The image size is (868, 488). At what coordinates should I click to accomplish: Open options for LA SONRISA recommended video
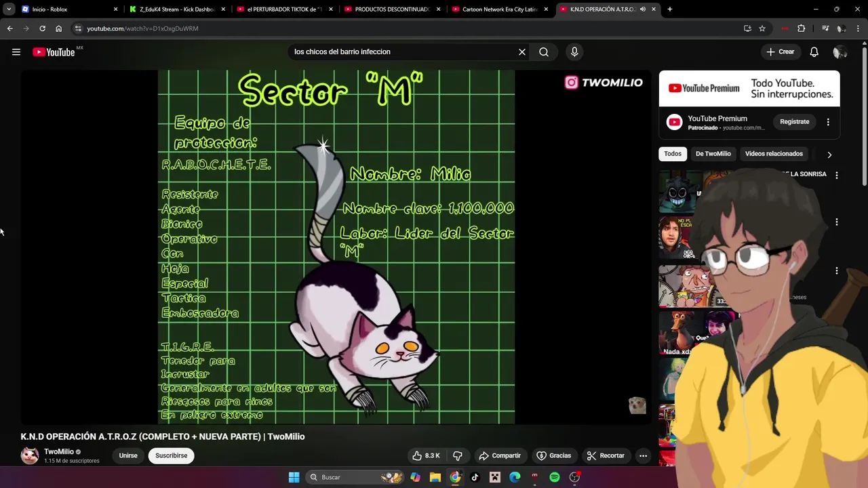pyautogui.click(x=837, y=175)
